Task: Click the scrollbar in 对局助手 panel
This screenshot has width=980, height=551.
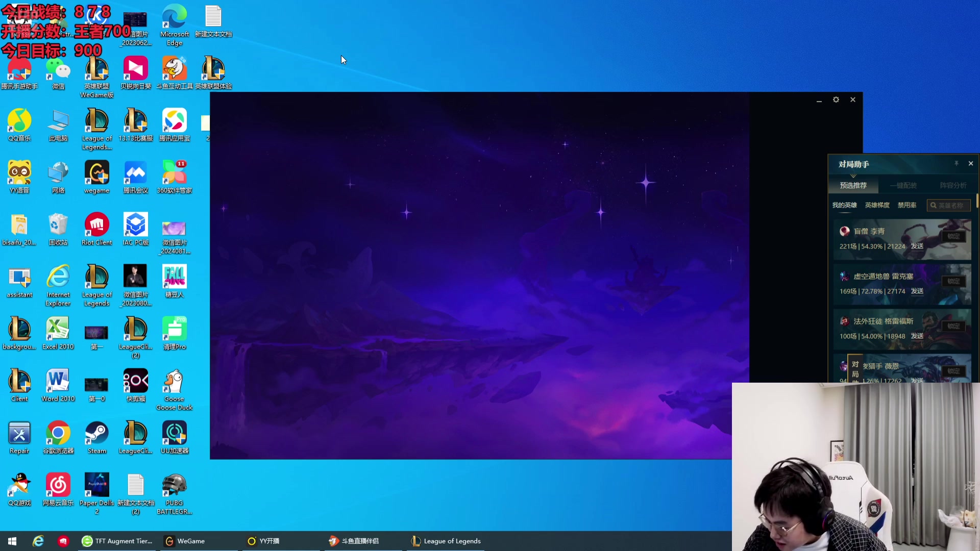Action: pyautogui.click(x=977, y=201)
